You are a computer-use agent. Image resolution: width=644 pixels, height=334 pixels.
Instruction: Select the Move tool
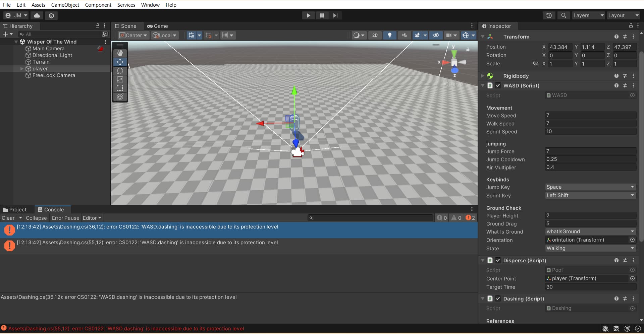coord(120,62)
